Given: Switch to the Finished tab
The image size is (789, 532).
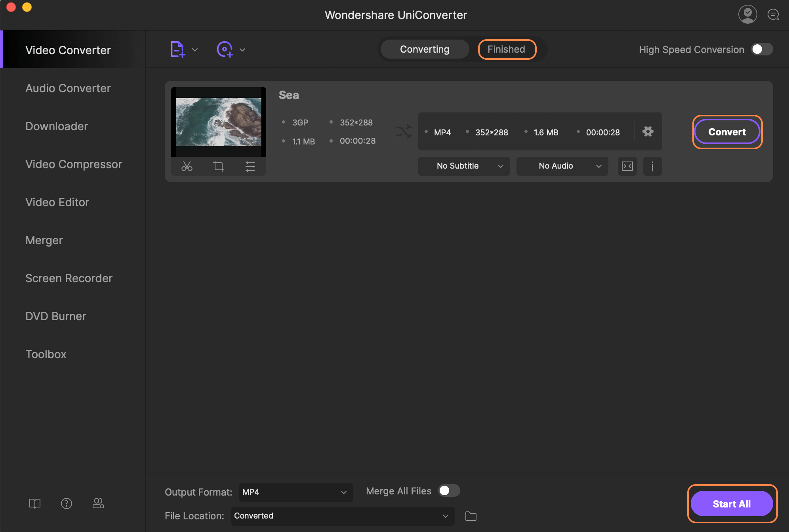Looking at the screenshot, I should click(507, 49).
